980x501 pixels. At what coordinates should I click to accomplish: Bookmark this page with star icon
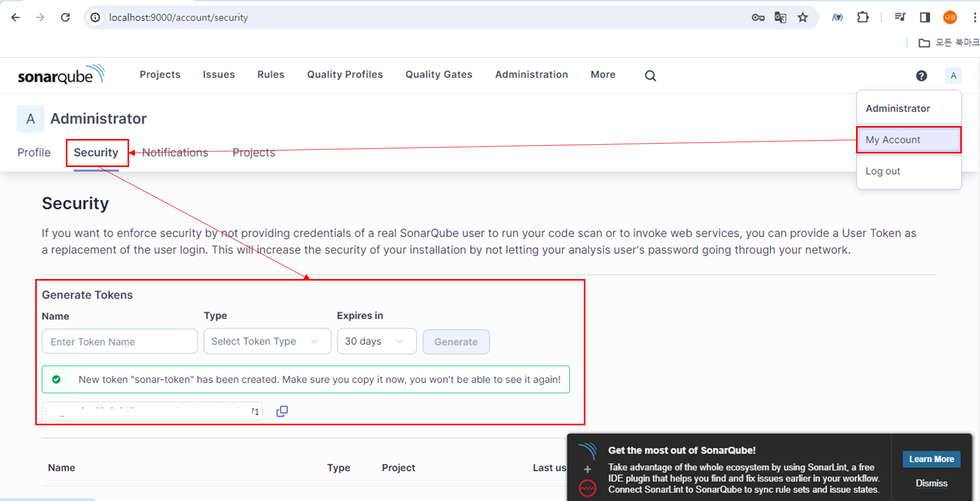pos(803,18)
